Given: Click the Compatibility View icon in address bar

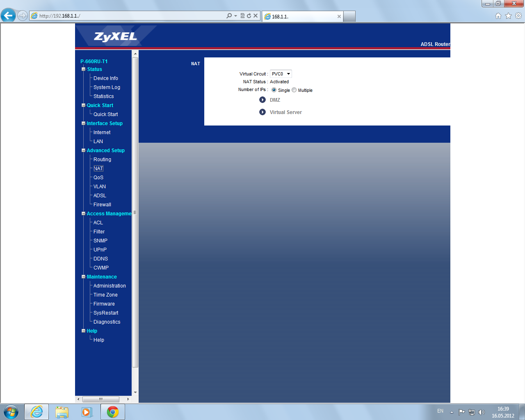Looking at the screenshot, I should (242, 16).
